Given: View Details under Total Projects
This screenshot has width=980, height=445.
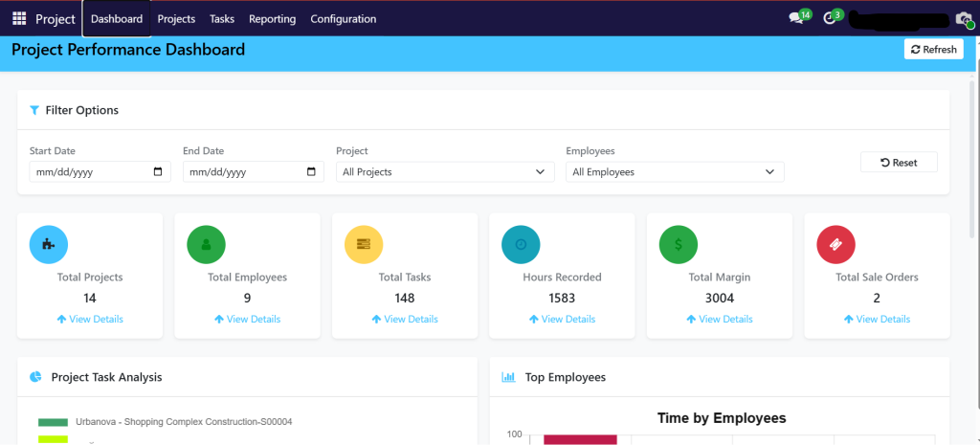Looking at the screenshot, I should (90, 320).
